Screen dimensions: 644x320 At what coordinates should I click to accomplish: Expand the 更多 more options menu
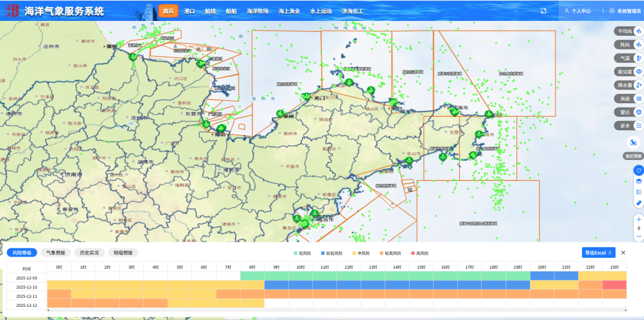(625, 125)
